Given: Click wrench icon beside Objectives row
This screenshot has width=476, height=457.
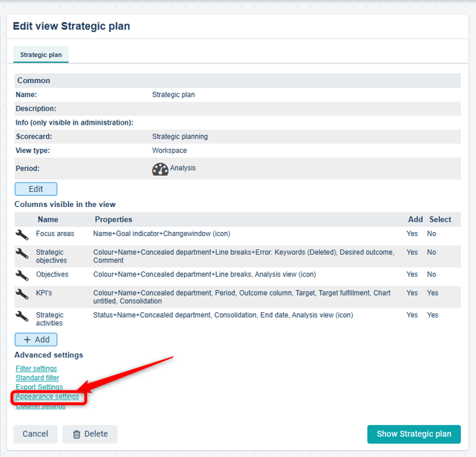Looking at the screenshot, I should [22, 275].
